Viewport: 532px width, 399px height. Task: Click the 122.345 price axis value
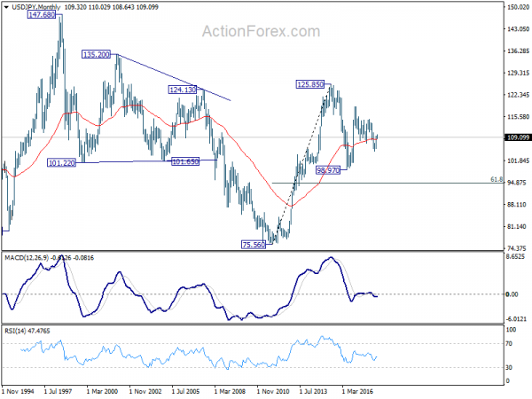[x=518, y=95]
